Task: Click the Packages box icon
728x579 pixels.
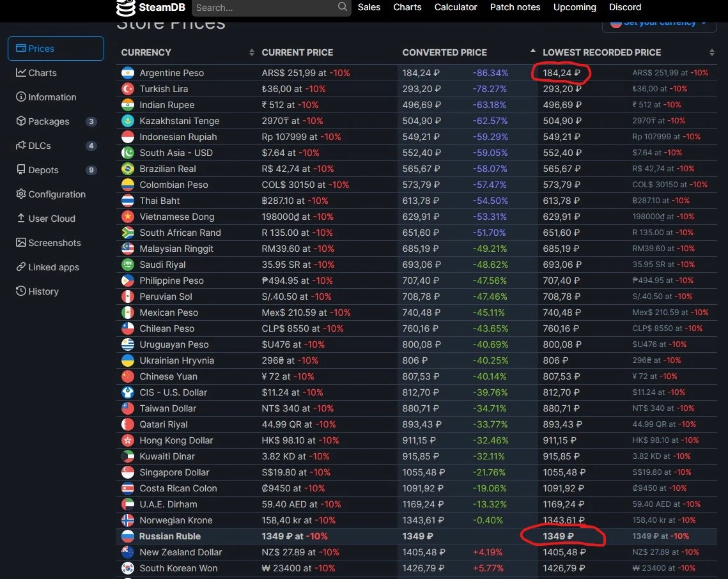Action: (20, 121)
